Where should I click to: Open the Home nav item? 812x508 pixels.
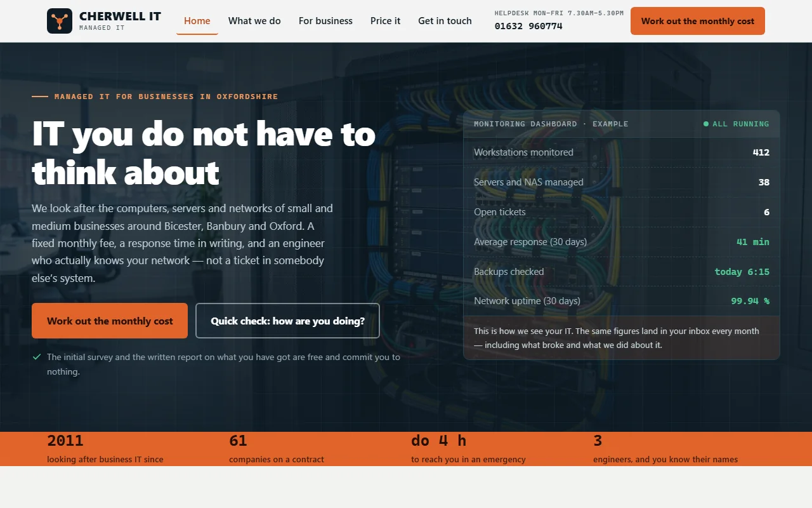197,21
